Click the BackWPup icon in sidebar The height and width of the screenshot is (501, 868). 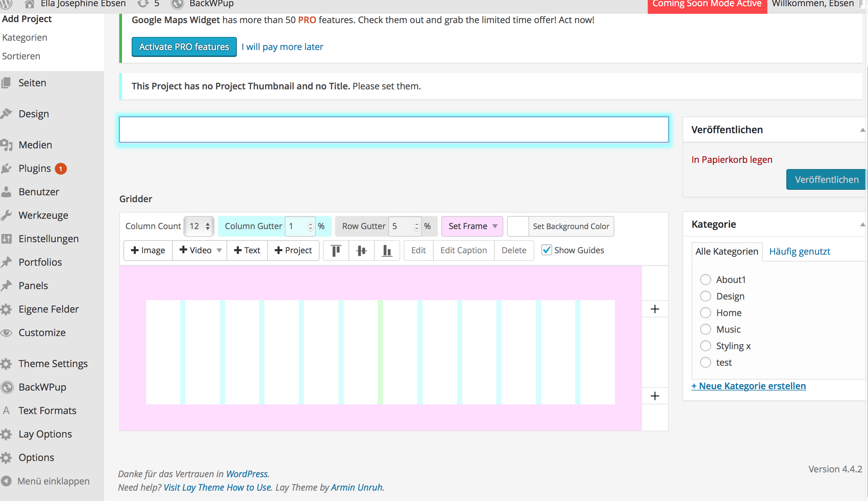(7, 387)
